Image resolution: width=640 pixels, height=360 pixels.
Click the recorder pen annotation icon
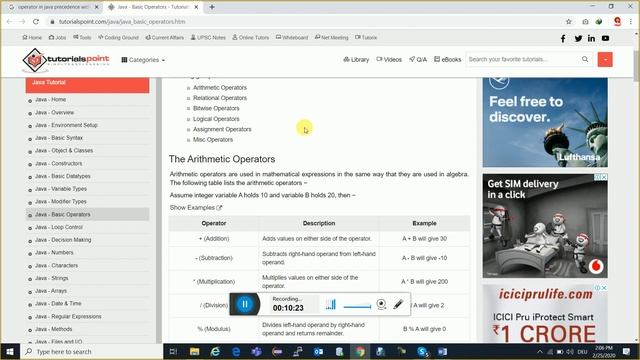[x=398, y=304]
